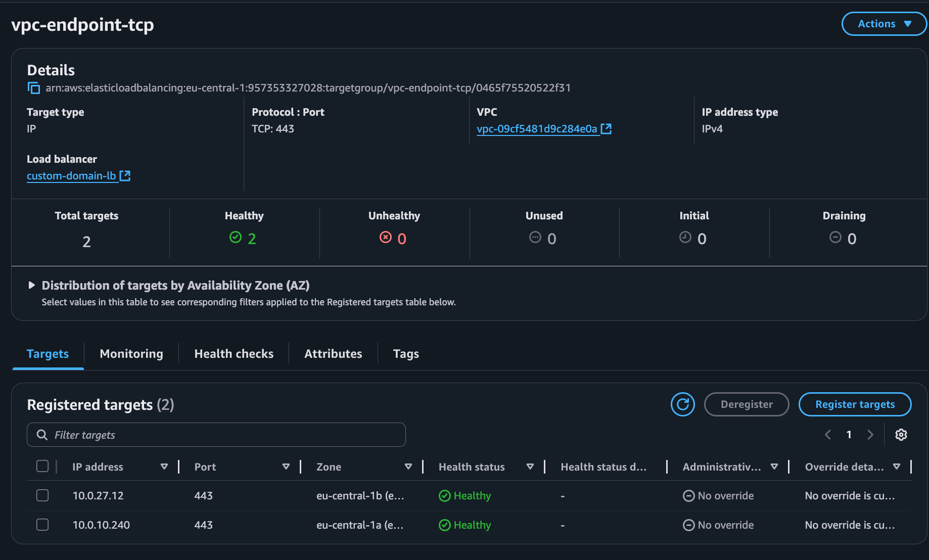Image resolution: width=929 pixels, height=560 pixels.
Task: Click the refresh registered targets icon
Action: (682, 404)
